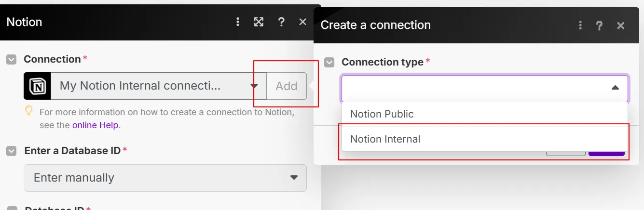644x210 pixels.
Task: Expand the Notion panel to fullscreen
Action: pos(259,22)
